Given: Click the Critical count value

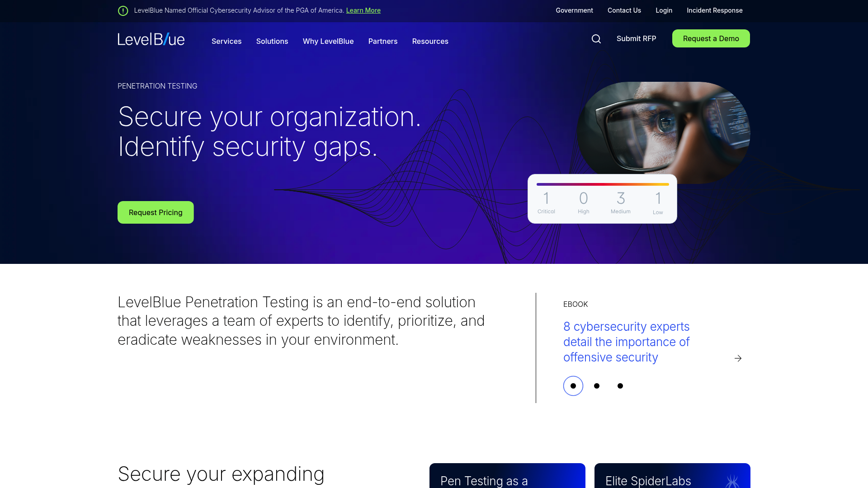Looking at the screenshot, I should (546, 198).
